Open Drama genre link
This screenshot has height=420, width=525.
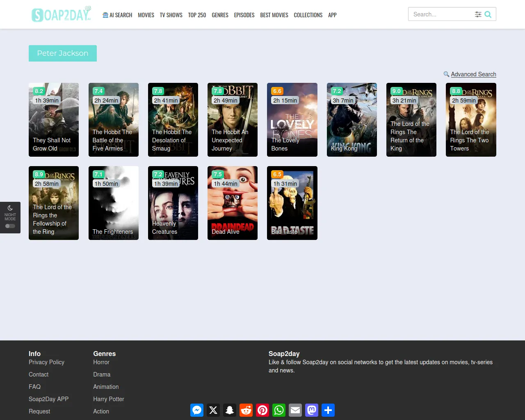pyautogui.click(x=102, y=374)
